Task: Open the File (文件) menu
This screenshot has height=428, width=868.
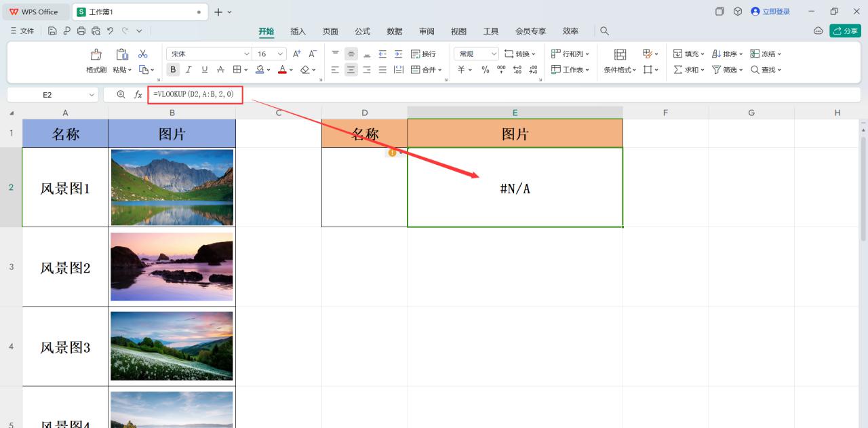Action: pos(22,31)
